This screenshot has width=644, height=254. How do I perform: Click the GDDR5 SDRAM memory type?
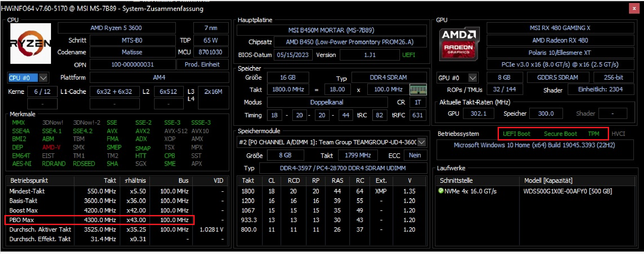pyautogui.click(x=558, y=77)
